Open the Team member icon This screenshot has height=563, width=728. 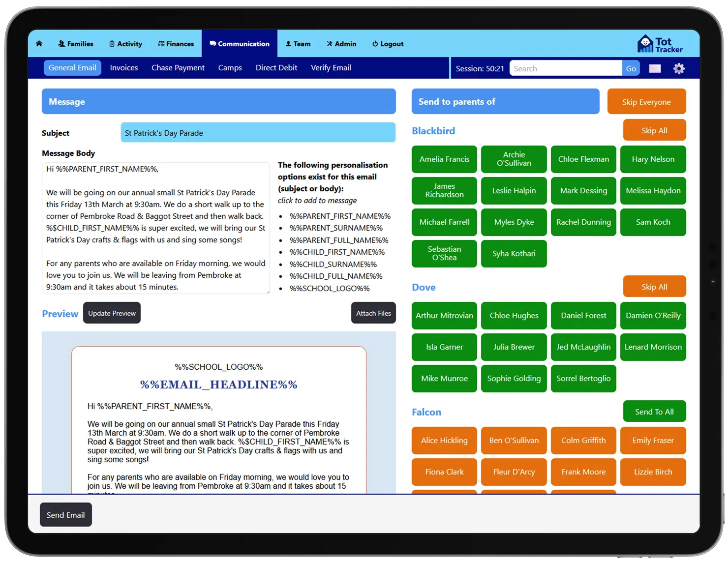tap(287, 44)
